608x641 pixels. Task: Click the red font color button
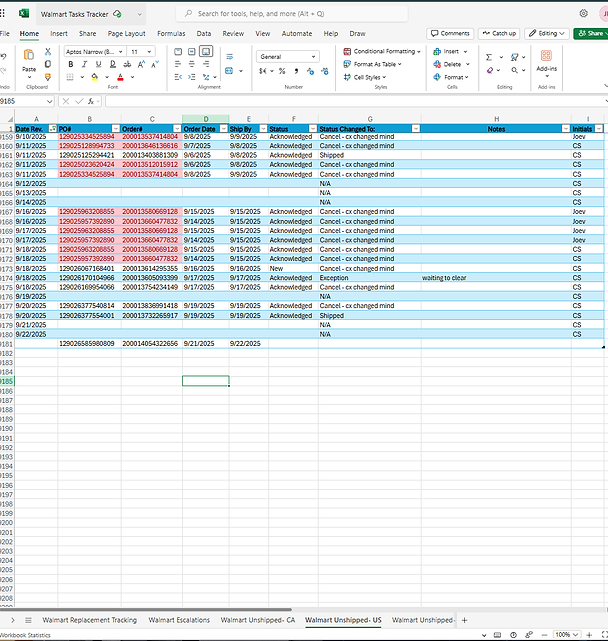120,77
